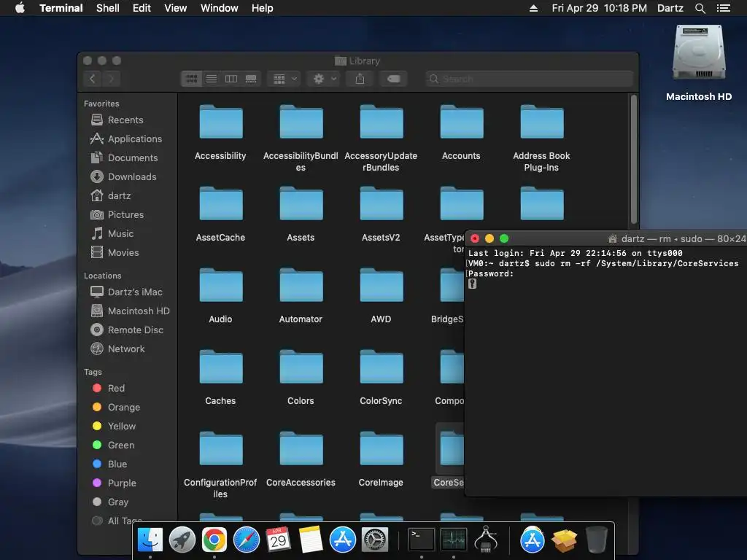
Task: Open the group-by arrangement dropdown
Action: coord(285,79)
